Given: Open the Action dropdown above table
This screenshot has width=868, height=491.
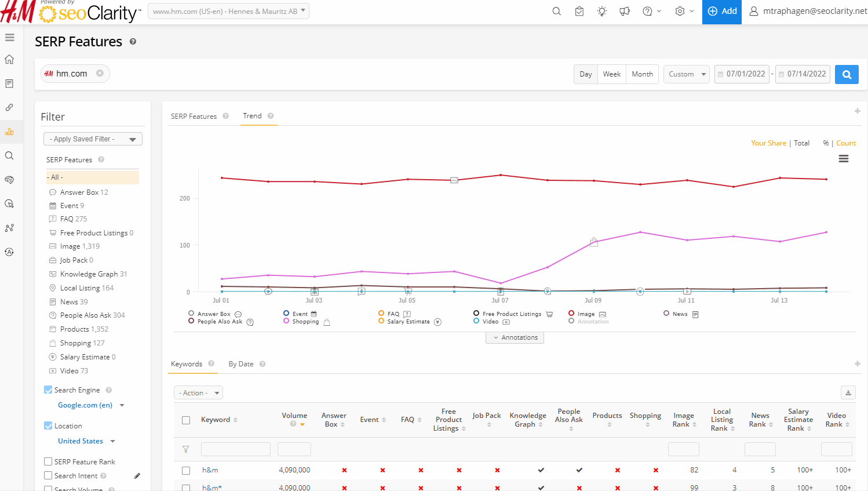Looking at the screenshot, I should pos(198,392).
